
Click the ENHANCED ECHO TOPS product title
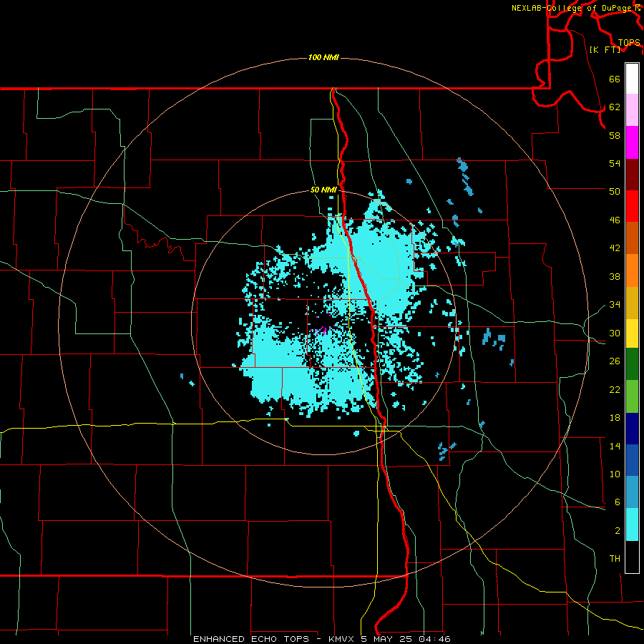[x=251, y=639]
